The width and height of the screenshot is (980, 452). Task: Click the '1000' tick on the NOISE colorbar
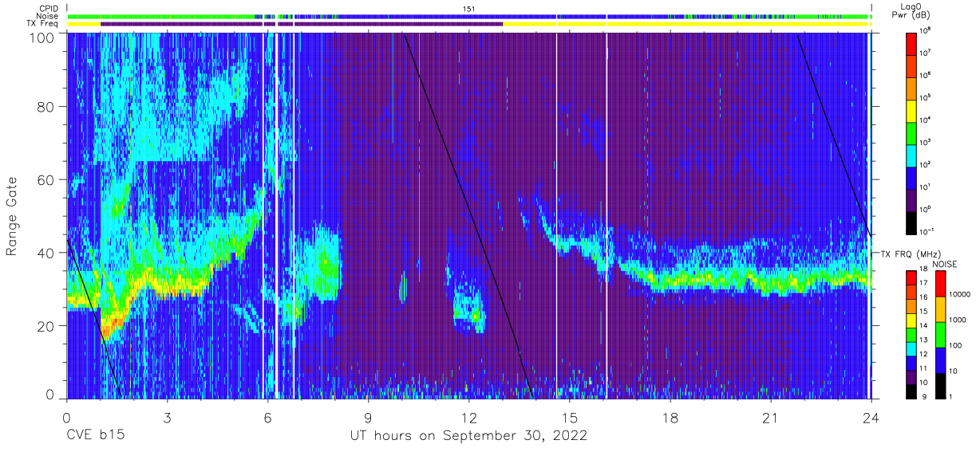coord(958,320)
